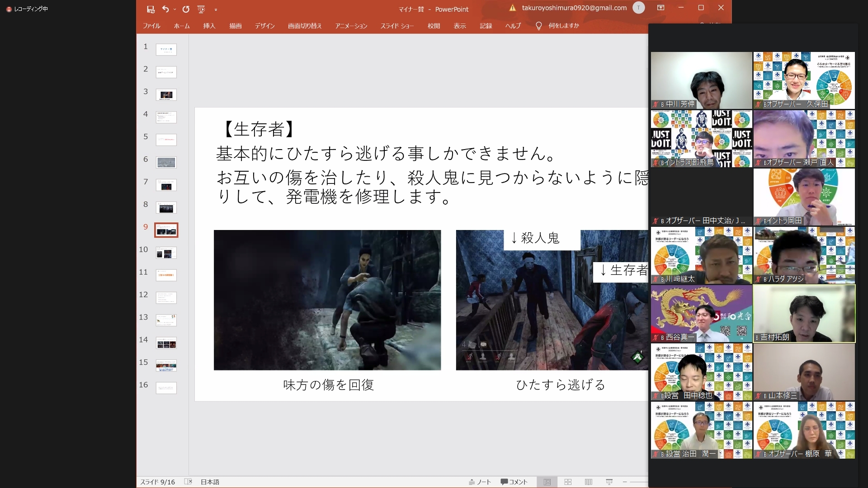Open the 画面切り替え ribbon tab

coord(305,26)
